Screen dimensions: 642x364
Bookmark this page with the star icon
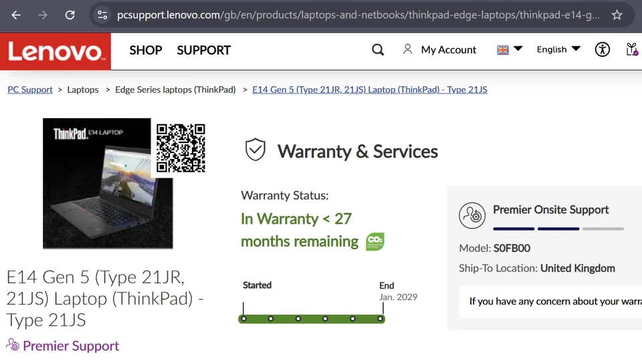[617, 15]
